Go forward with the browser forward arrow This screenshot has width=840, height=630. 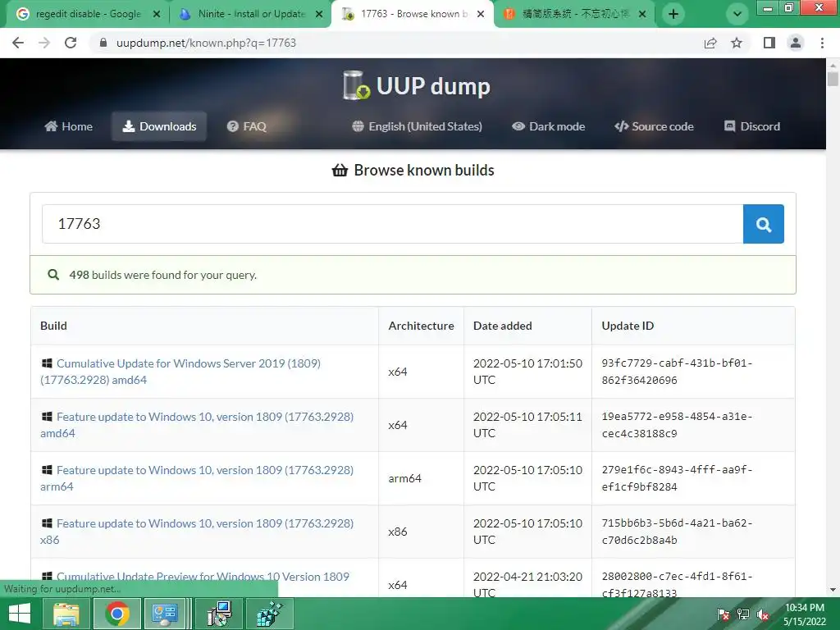click(x=44, y=43)
